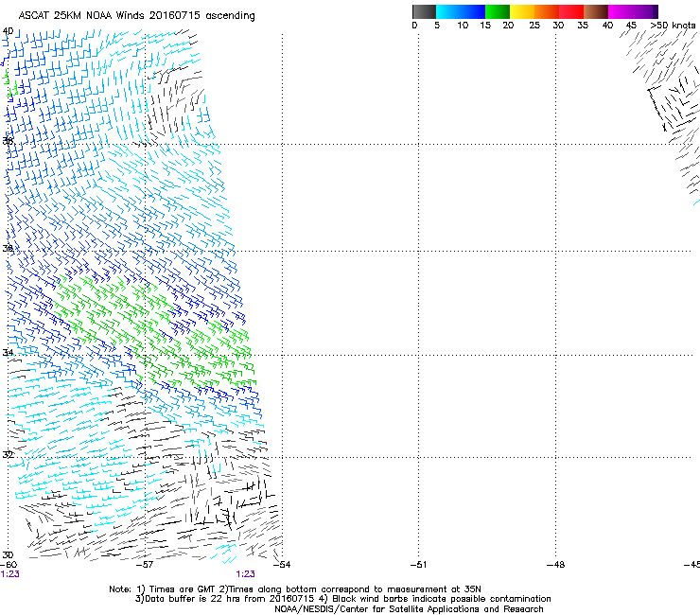Click the gray 0-5 knots color segment

point(424,11)
